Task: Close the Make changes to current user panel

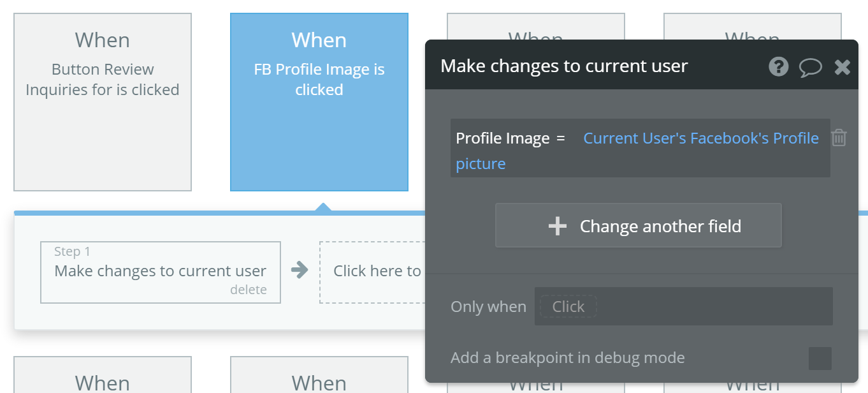Action: pos(842,67)
